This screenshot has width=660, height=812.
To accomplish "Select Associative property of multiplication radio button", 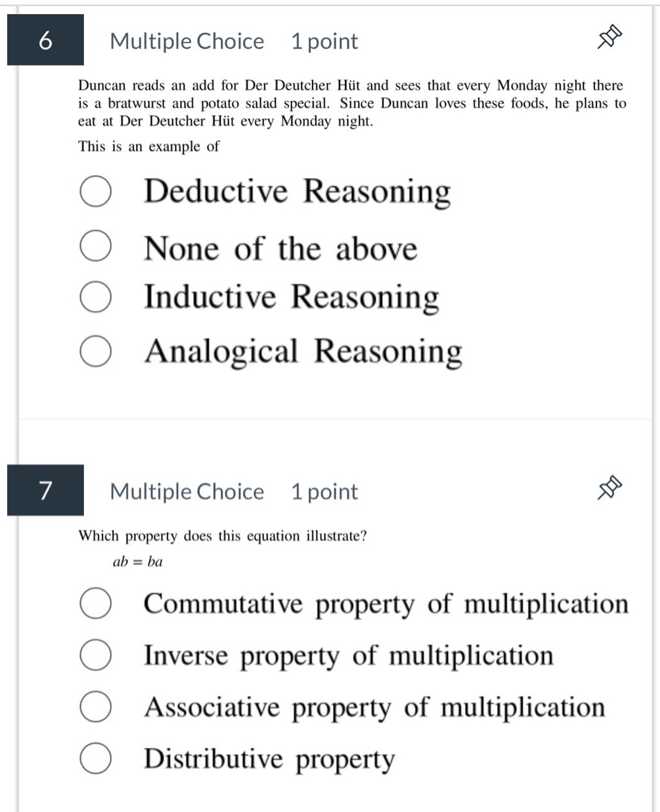I will [96, 707].
